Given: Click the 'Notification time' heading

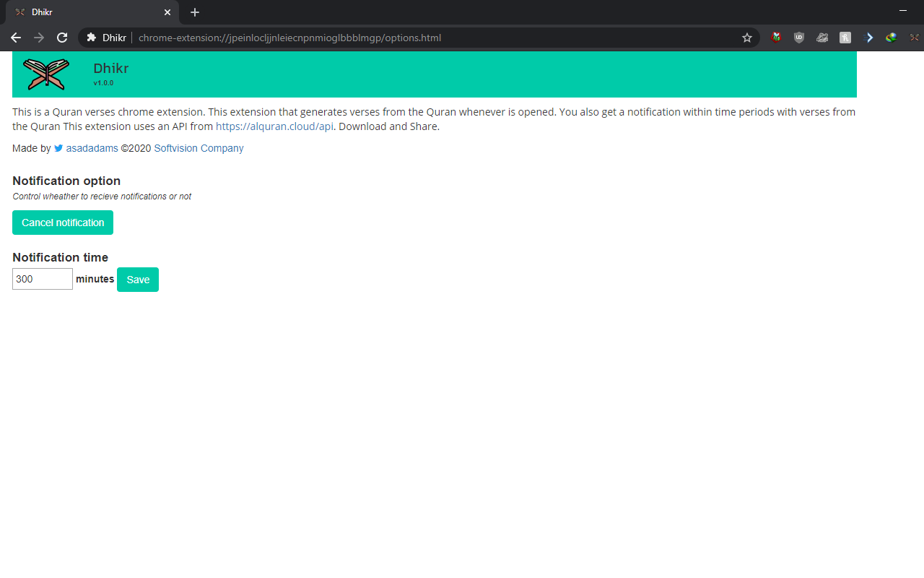Looking at the screenshot, I should coord(60,257).
